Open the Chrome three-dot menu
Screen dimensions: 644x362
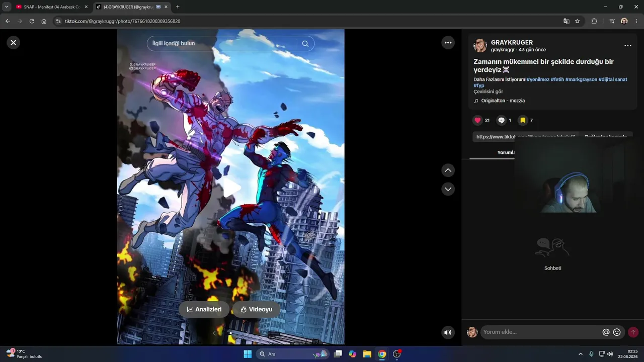click(637, 21)
